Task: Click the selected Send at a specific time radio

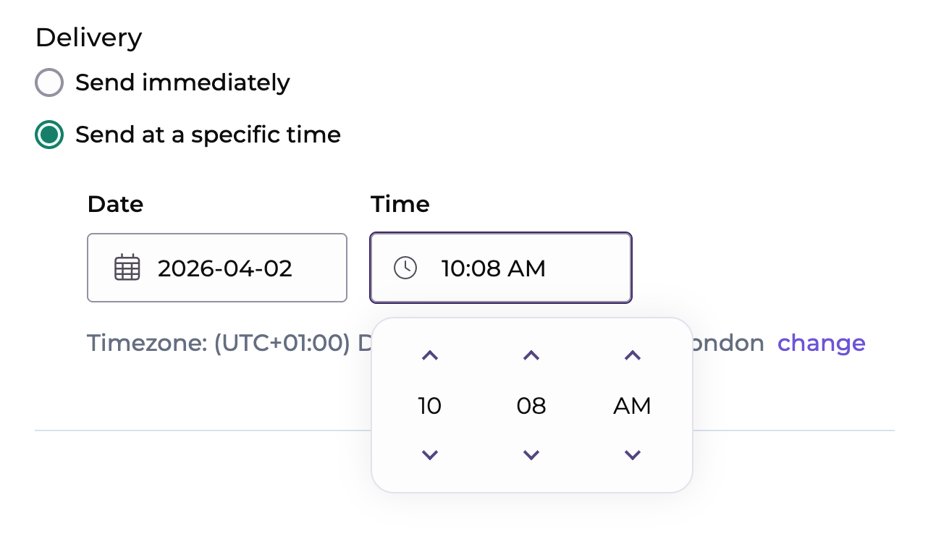Action: click(48, 135)
